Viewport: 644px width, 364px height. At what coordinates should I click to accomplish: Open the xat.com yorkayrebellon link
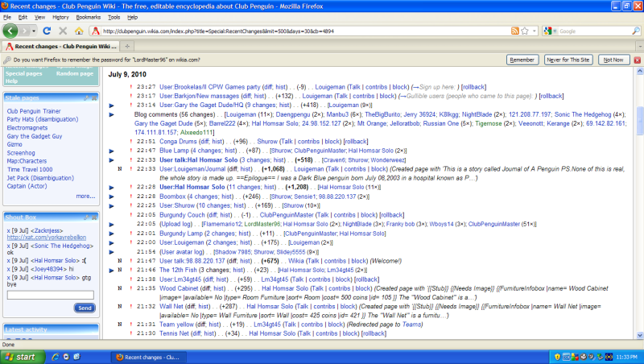point(47,238)
